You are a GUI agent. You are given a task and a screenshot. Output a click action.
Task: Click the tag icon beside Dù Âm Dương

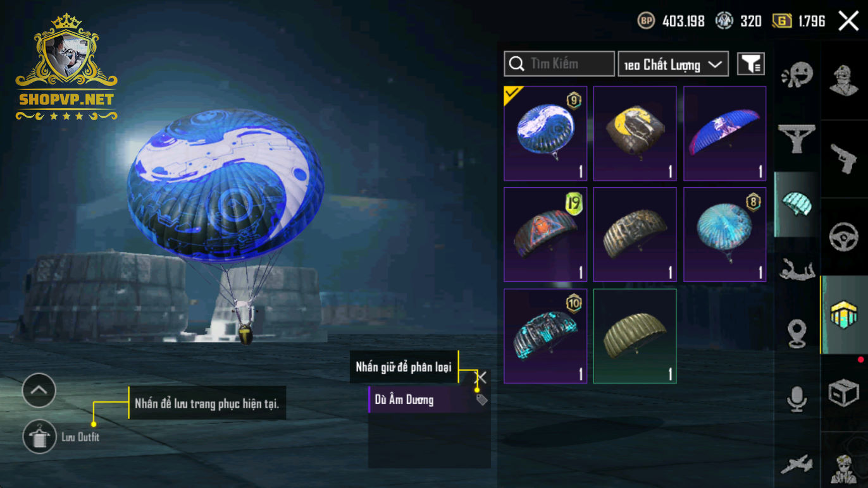(481, 400)
